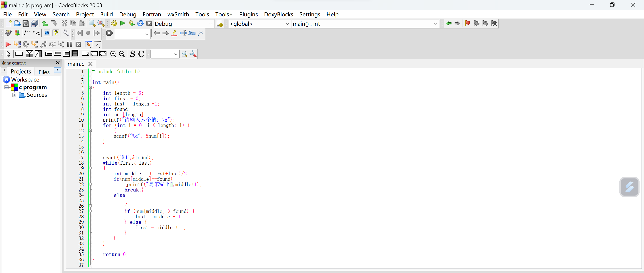
Task: Rebuild the project with the blue arrows icon
Action: 140,23
